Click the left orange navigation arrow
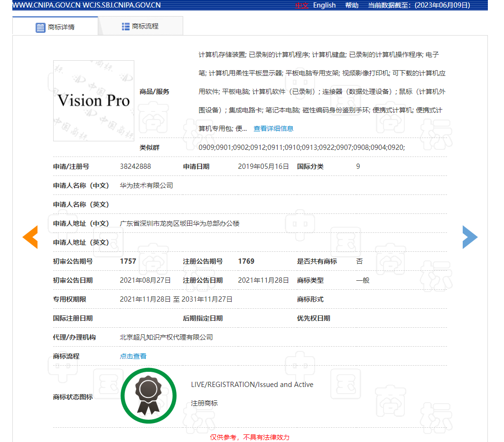Image resolution: width=504 pixels, height=442 pixels. click(30, 237)
